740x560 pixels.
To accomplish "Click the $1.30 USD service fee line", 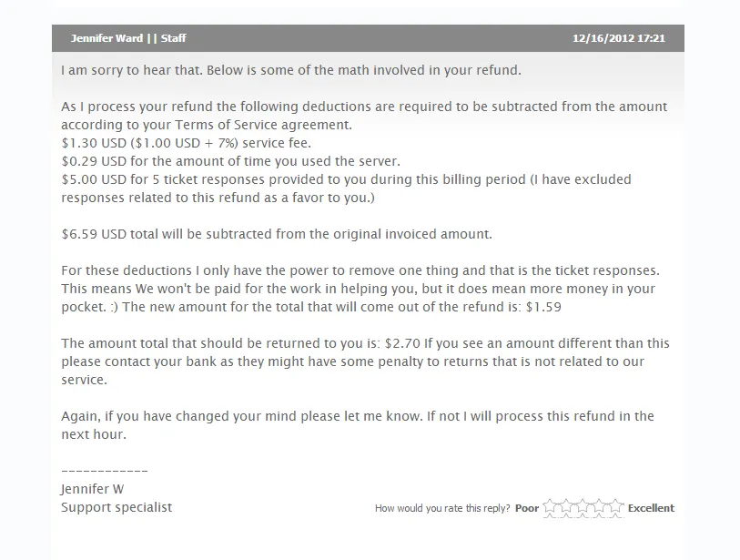I will pyautogui.click(x=186, y=143).
